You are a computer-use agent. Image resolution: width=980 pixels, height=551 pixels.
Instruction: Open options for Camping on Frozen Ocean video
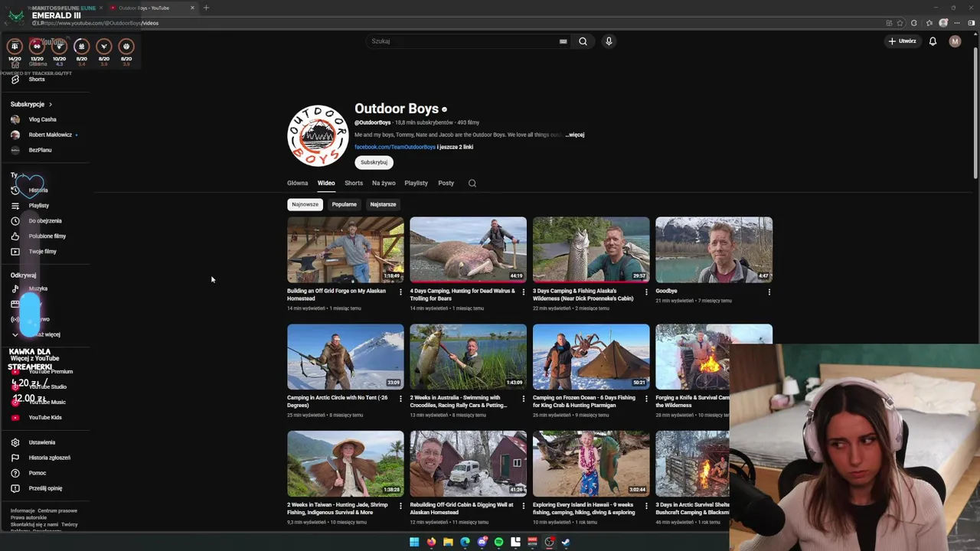pos(646,398)
